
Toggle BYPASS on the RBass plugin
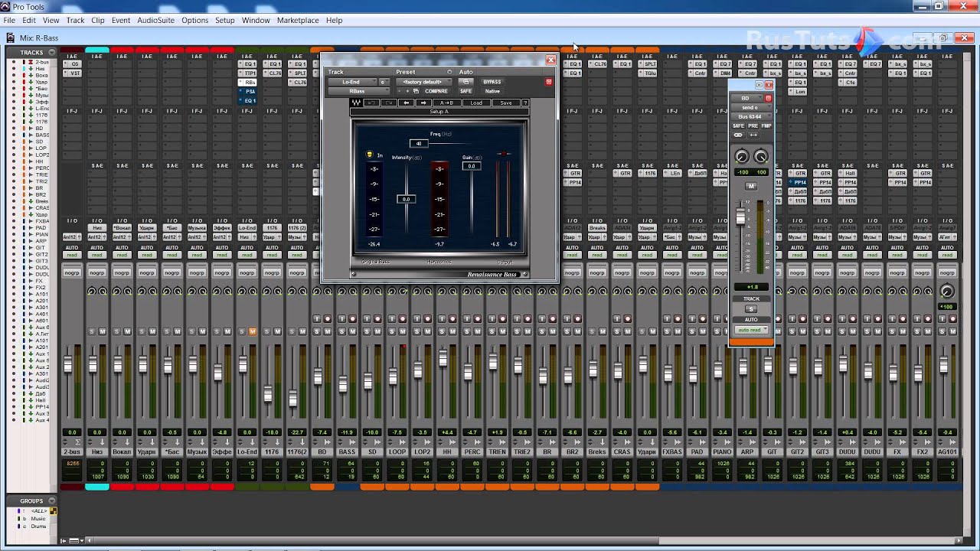(492, 82)
